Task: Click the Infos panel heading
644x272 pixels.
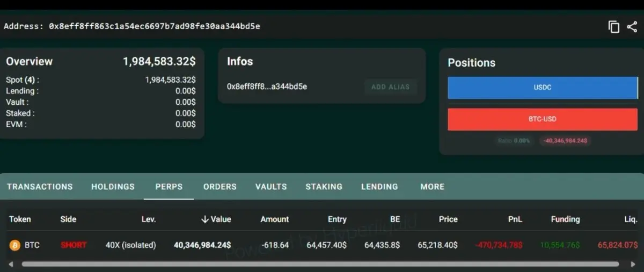Action: coord(240,61)
